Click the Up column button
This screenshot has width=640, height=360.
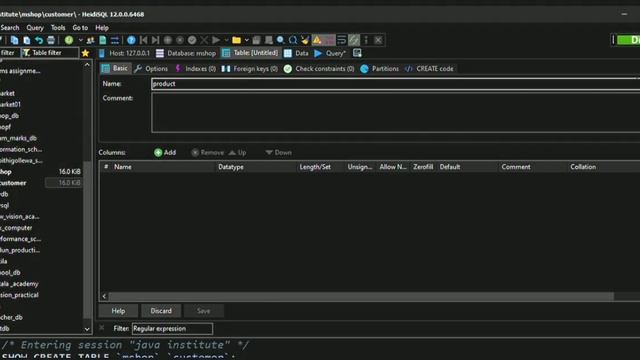point(237,152)
